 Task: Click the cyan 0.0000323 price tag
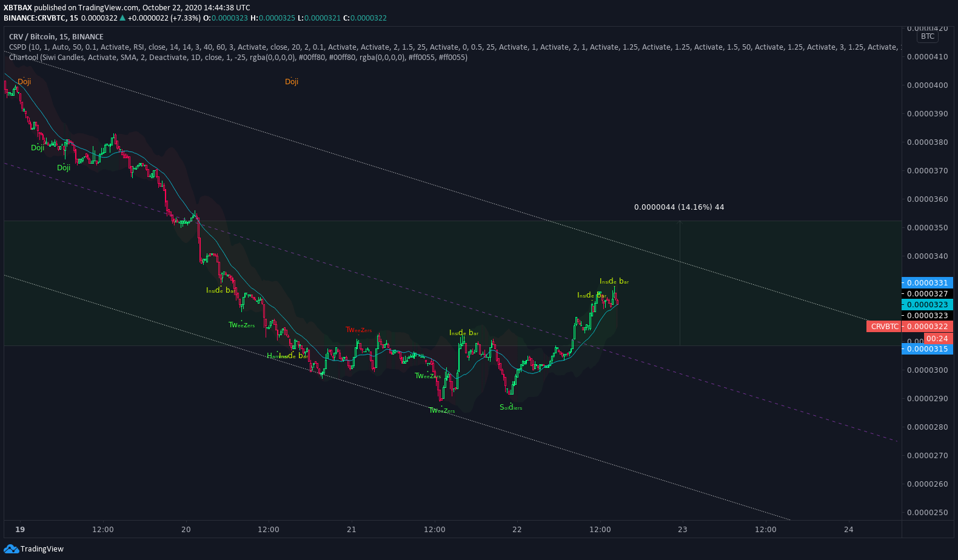[x=927, y=305]
